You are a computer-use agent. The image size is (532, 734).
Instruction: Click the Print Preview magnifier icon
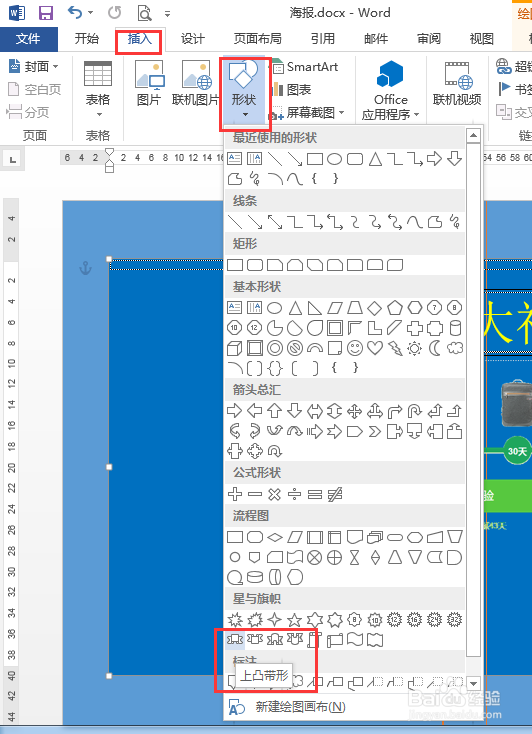click(145, 13)
